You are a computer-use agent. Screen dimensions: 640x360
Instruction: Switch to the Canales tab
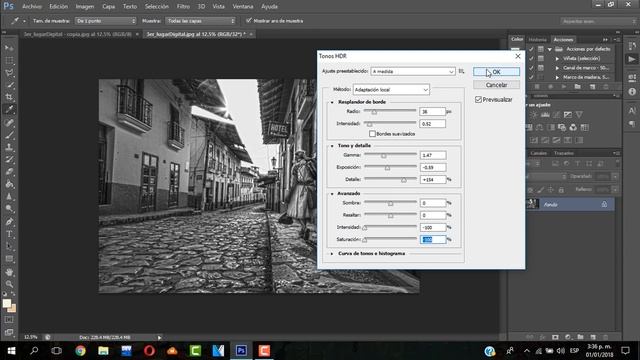pyautogui.click(x=538, y=153)
